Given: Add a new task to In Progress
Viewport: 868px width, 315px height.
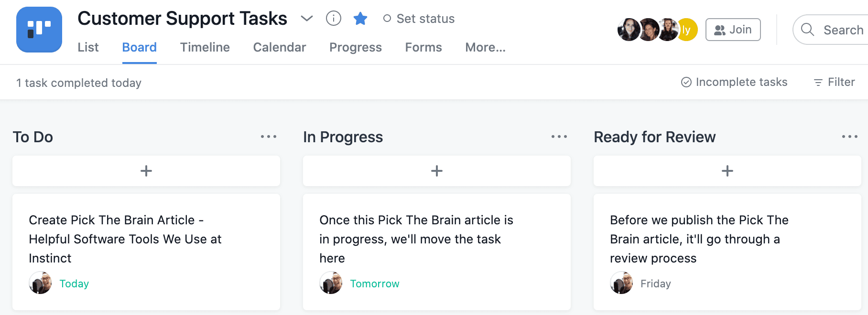Looking at the screenshot, I should (x=436, y=170).
